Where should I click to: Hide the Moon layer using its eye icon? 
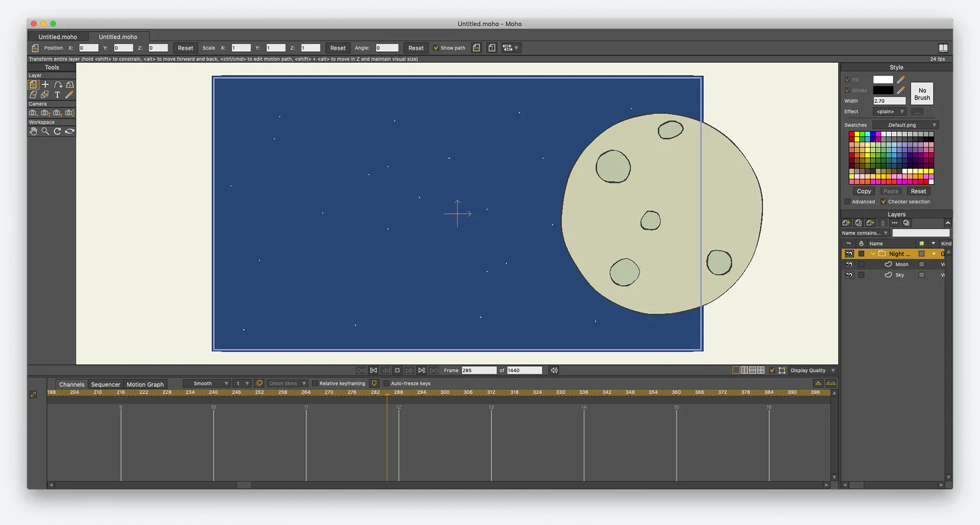coord(849,265)
